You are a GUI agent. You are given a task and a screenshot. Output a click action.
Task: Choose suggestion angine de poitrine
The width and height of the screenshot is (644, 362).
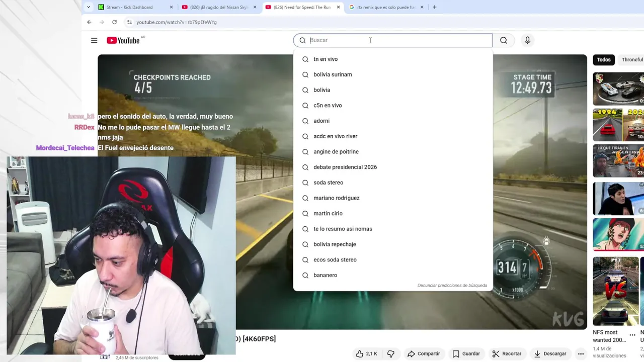393,152
